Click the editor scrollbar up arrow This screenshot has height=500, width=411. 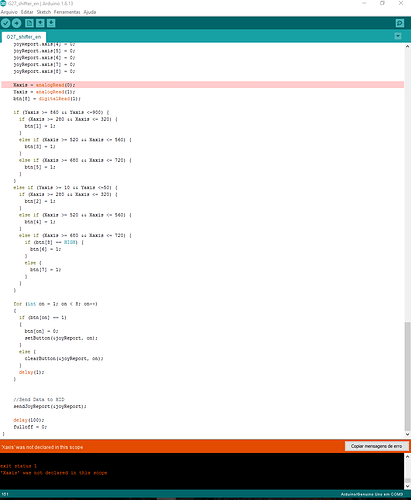pyautogui.click(x=407, y=47)
